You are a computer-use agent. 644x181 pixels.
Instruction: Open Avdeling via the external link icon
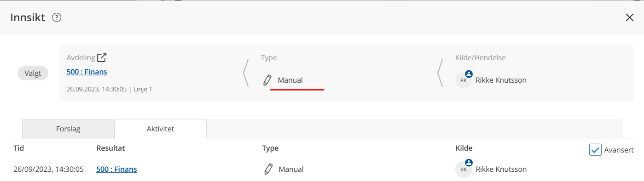tap(102, 57)
